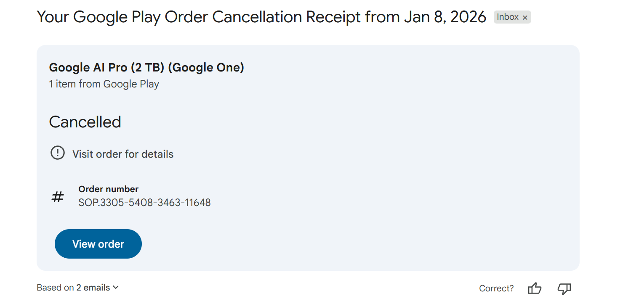Click the order number SOP.3305-5408-3463-11648
Viewport: 644px width, 304px height.
[x=144, y=203]
